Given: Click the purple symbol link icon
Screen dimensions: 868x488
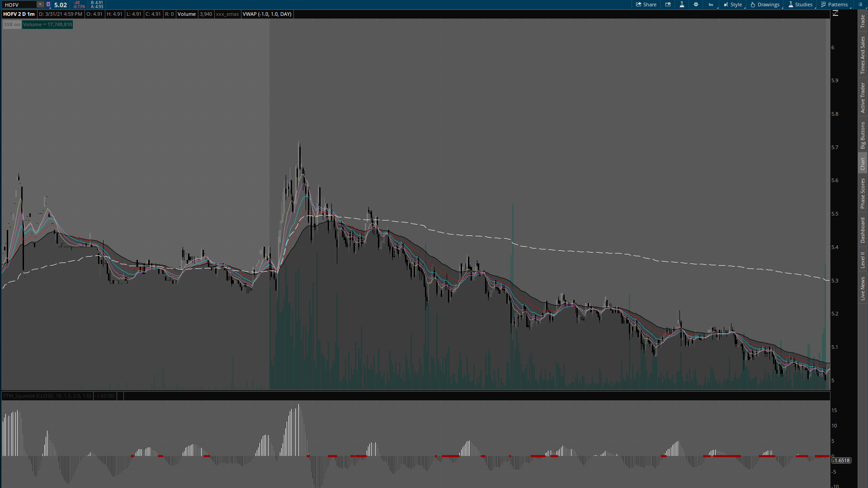Looking at the screenshot, I should click(x=48, y=5).
